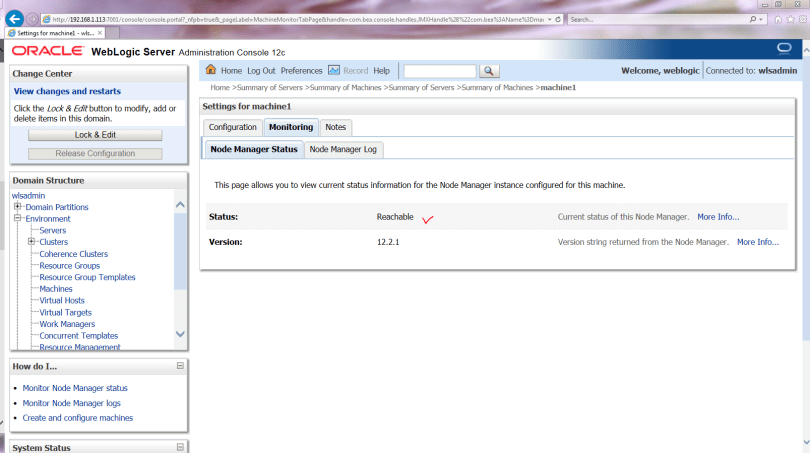Select Node Manager Status subtab
This screenshot has height=453, width=810.
254,149
